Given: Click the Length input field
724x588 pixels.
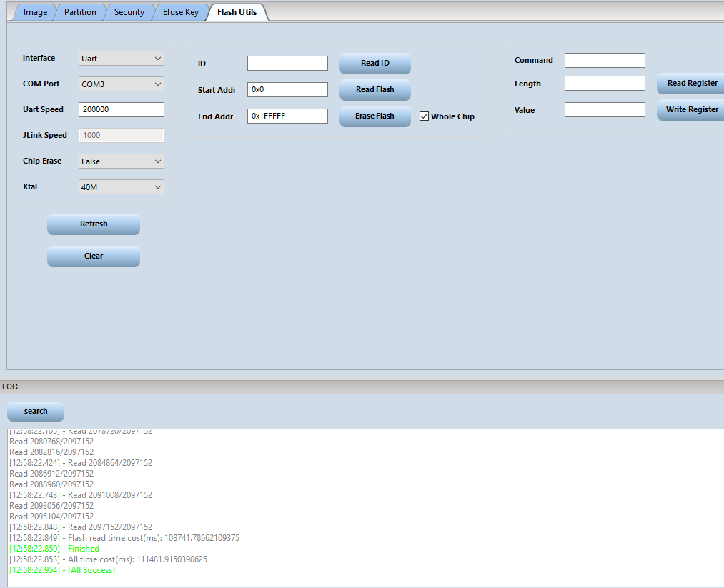Looking at the screenshot, I should pos(605,84).
